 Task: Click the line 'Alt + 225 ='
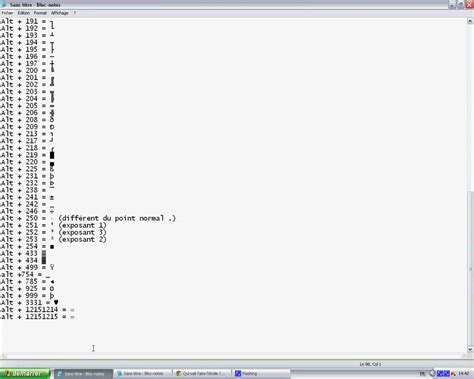click(x=27, y=169)
